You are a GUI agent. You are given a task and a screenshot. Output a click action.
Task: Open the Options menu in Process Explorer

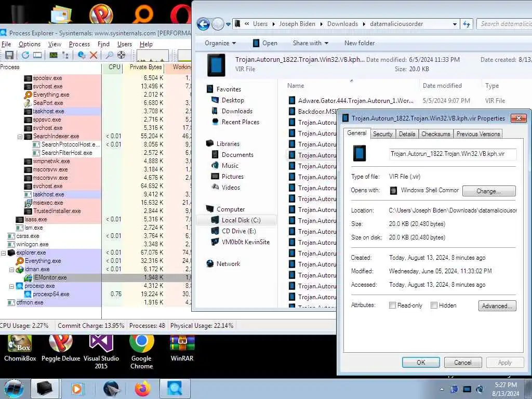coord(30,44)
